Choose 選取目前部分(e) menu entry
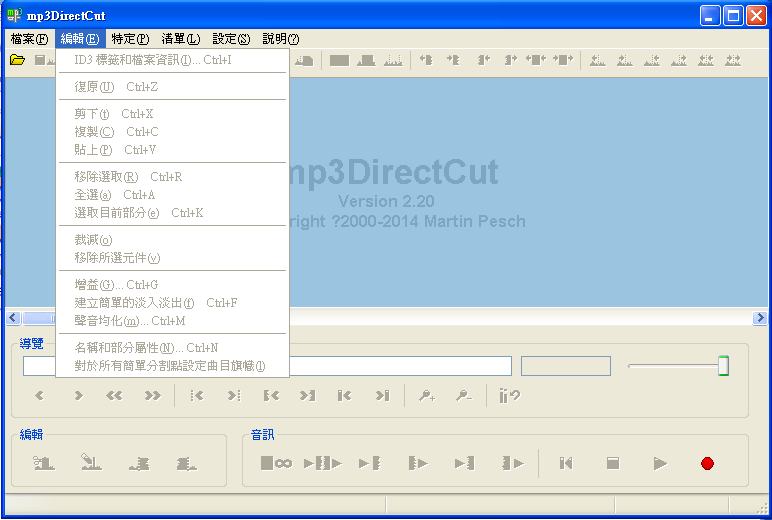 (x=172, y=213)
